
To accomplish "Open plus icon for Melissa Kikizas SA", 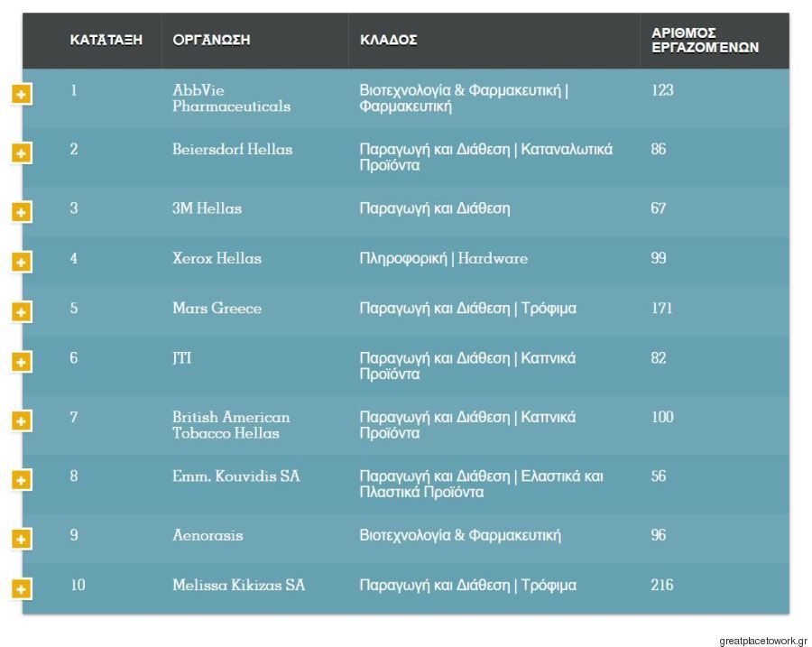I will (22, 588).
